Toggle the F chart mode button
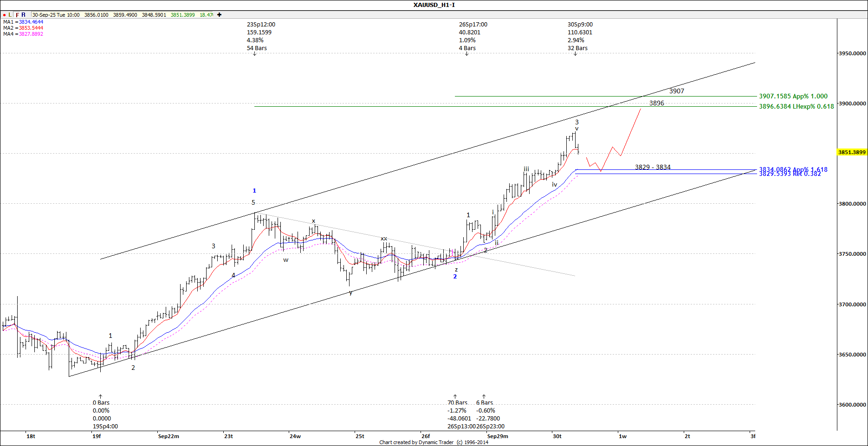Screen dimensions: 868x446 click(x=18, y=15)
